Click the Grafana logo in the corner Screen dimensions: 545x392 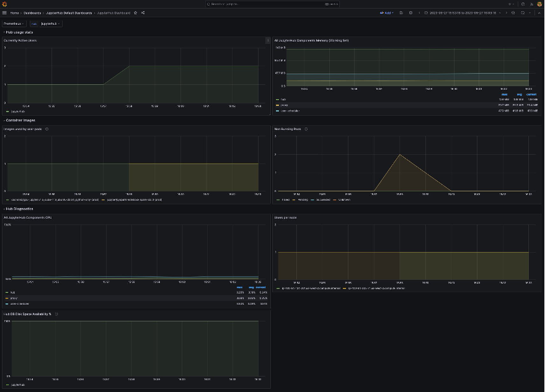point(4,4)
